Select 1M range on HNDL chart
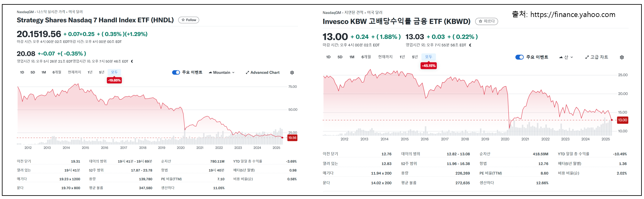 [44, 72]
